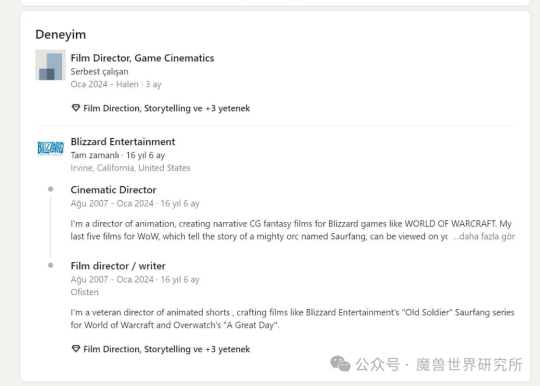This screenshot has width=540, height=386.
Task: Click the "Film Director, Game Cinematics" title
Action: (142, 58)
